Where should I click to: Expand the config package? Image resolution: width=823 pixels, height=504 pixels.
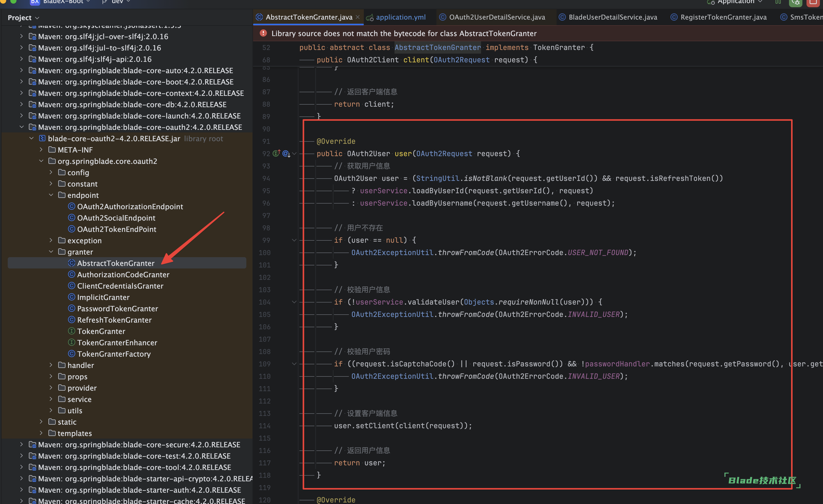[x=51, y=172]
